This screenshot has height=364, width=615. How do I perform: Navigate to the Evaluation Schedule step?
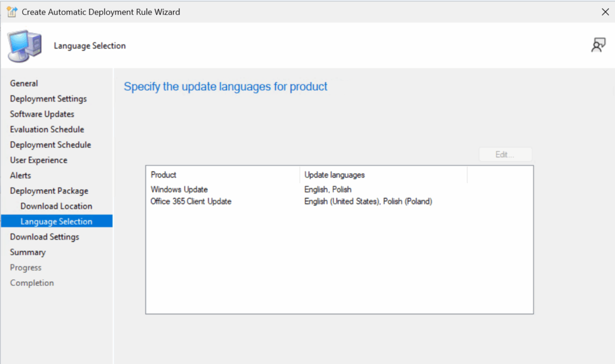pyautogui.click(x=47, y=129)
